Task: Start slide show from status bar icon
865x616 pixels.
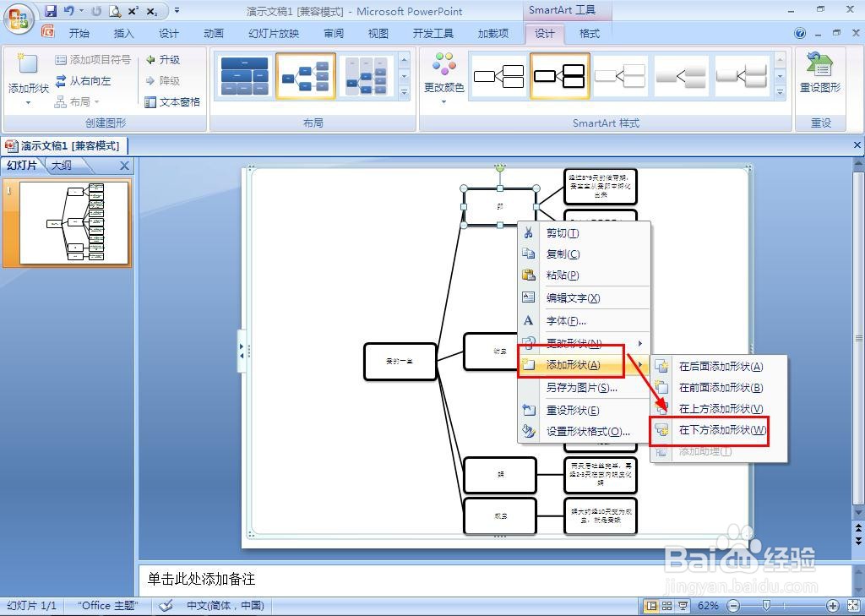Action: pos(683,606)
